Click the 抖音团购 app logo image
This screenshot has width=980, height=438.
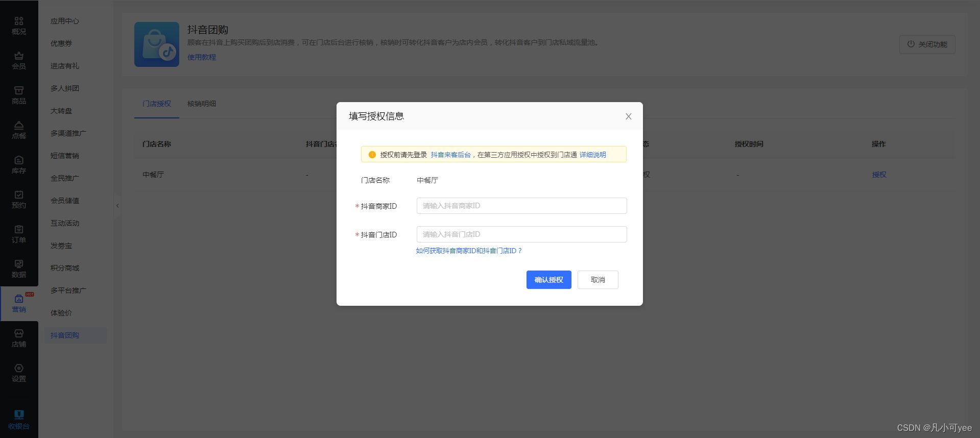click(157, 44)
